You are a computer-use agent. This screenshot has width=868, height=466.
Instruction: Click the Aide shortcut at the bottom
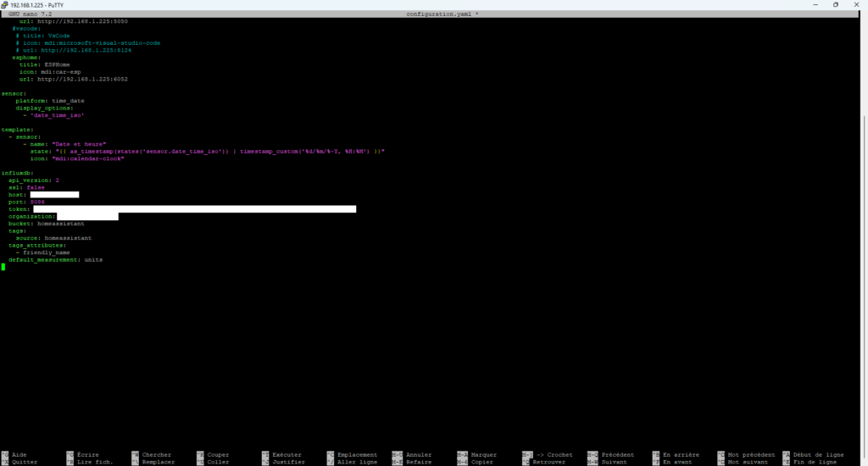pyautogui.click(x=19, y=455)
